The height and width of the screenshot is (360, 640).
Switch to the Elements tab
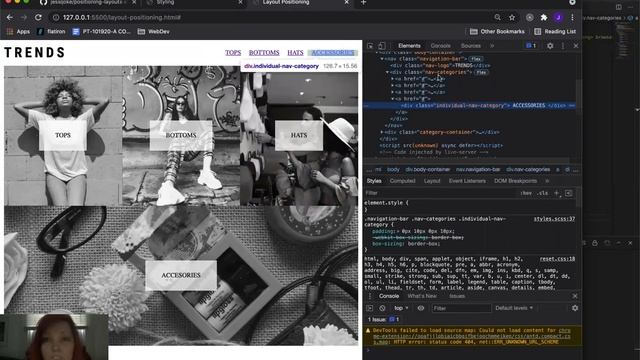[x=409, y=46]
